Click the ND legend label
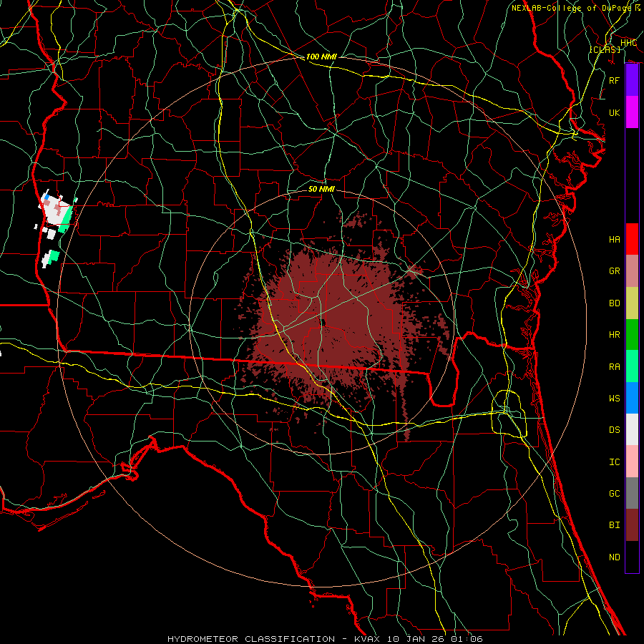644x644 pixels. [614, 557]
